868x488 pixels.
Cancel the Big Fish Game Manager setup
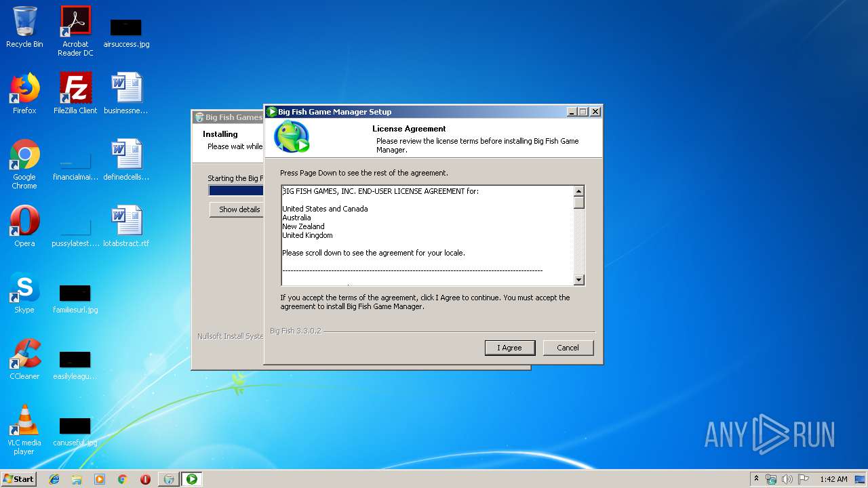point(568,348)
